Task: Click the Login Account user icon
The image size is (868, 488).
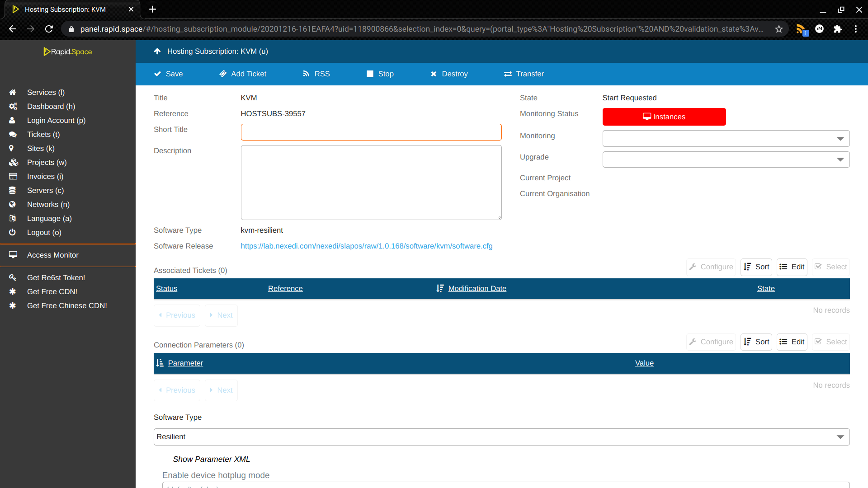Action: click(12, 120)
